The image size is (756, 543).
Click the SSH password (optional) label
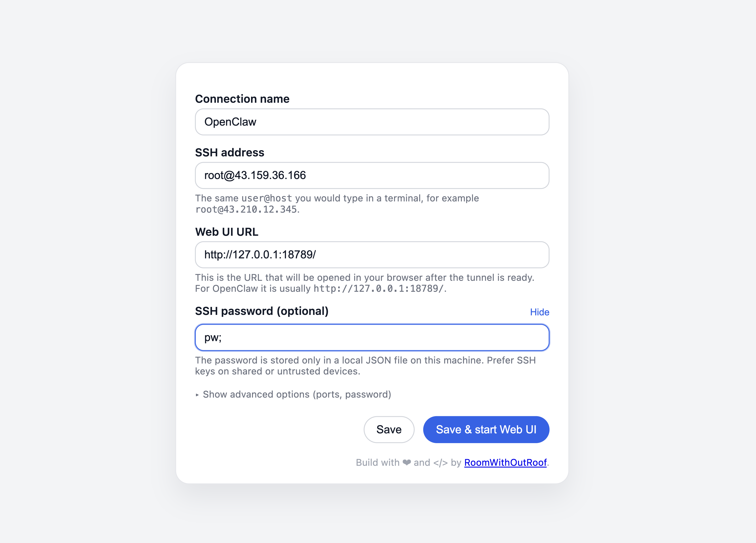262,311
